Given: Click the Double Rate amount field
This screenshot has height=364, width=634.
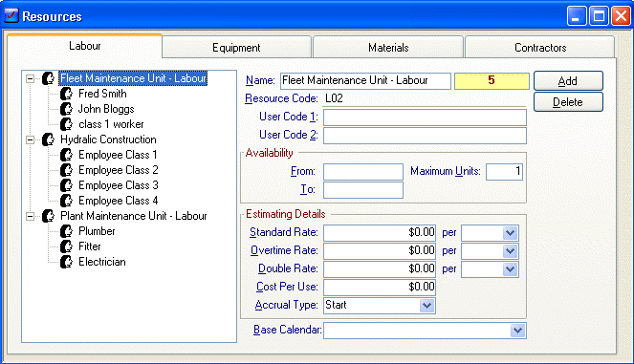Looking at the screenshot, I should click(380, 269).
